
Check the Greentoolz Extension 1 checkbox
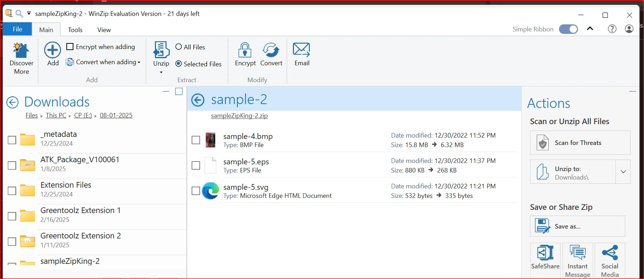click(12, 216)
